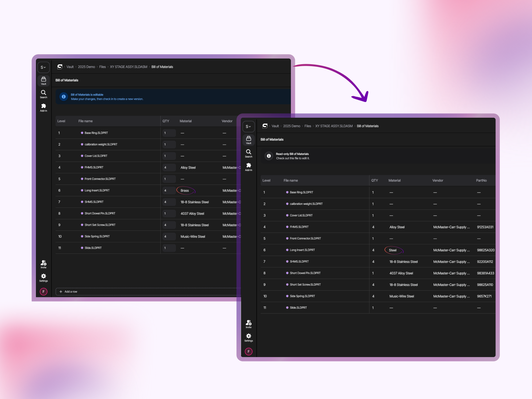The width and height of the screenshot is (532, 399).
Task: Go to Vault breadcrumb in right window
Action: 275,126
